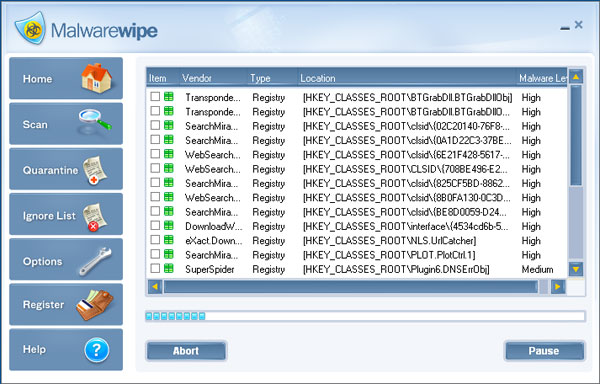Open the Home house icon

point(96,78)
